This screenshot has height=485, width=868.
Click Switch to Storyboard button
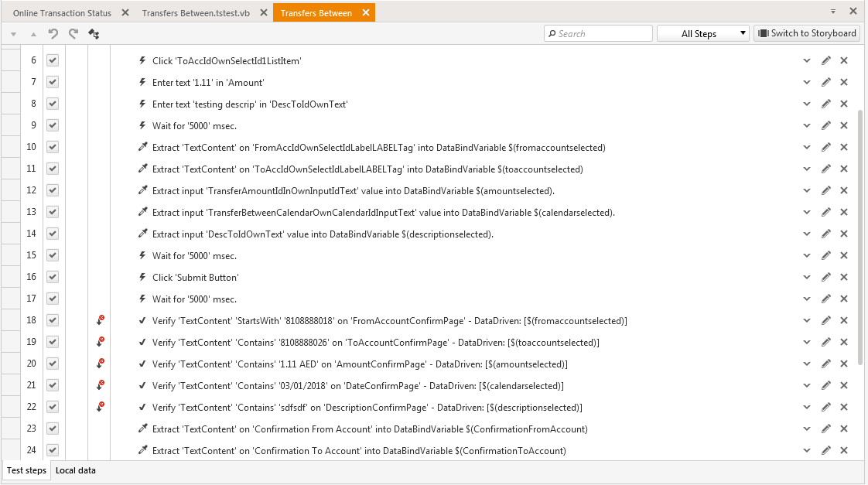(x=807, y=33)
